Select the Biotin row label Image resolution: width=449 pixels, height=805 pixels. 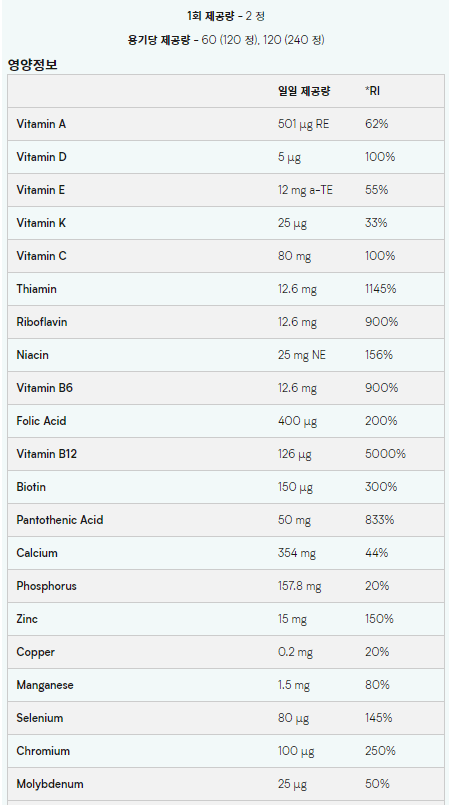(x=31, y=487)
